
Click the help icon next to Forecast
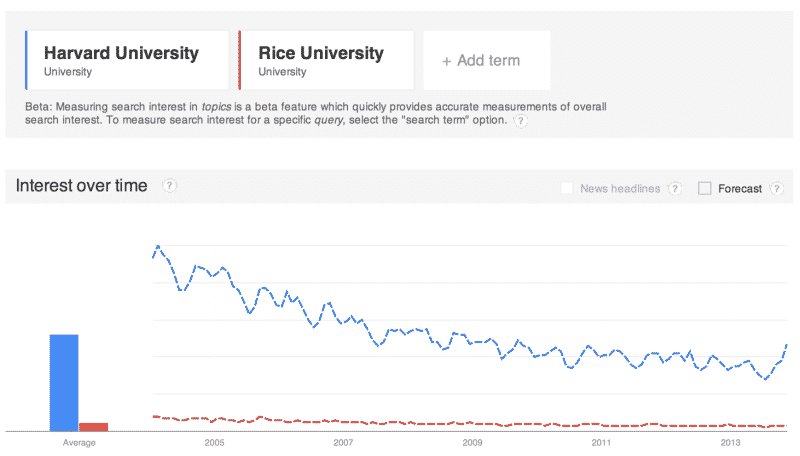pos(776,188)
